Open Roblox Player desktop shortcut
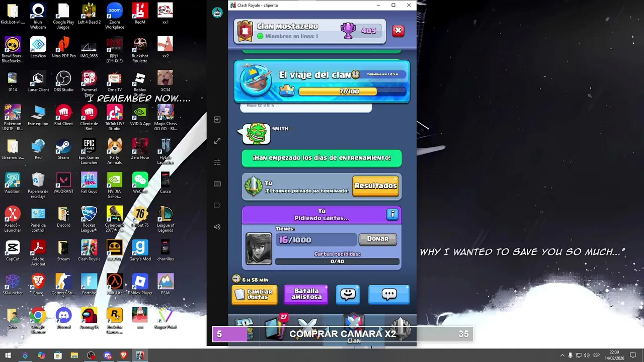The image size is (644, 362). [x=140, y=284]
